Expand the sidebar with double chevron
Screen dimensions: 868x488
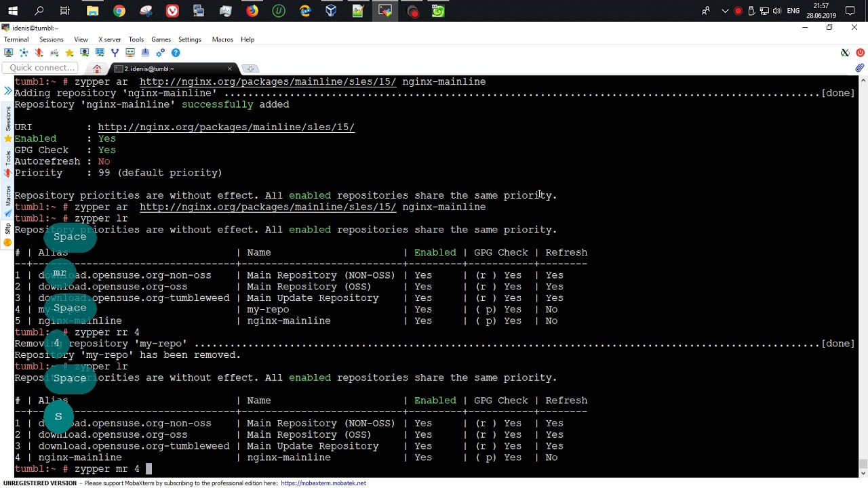(7, 89)
